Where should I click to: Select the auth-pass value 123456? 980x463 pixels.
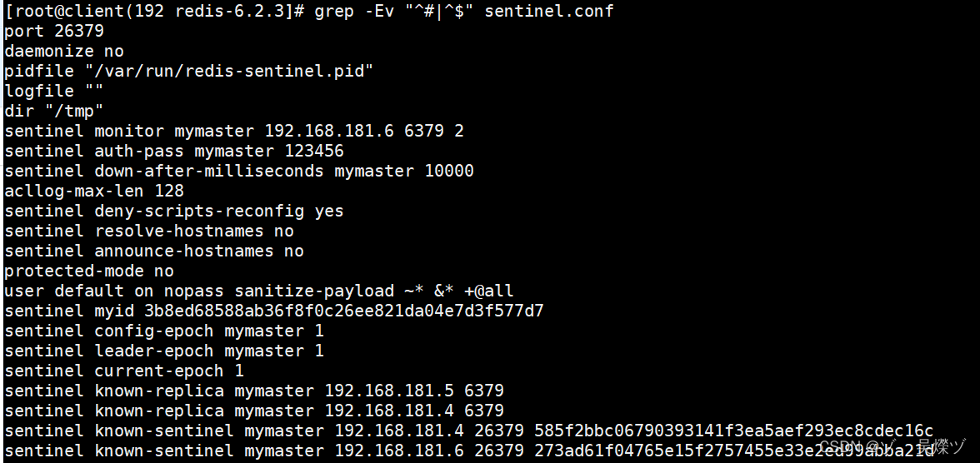(314, 152)
